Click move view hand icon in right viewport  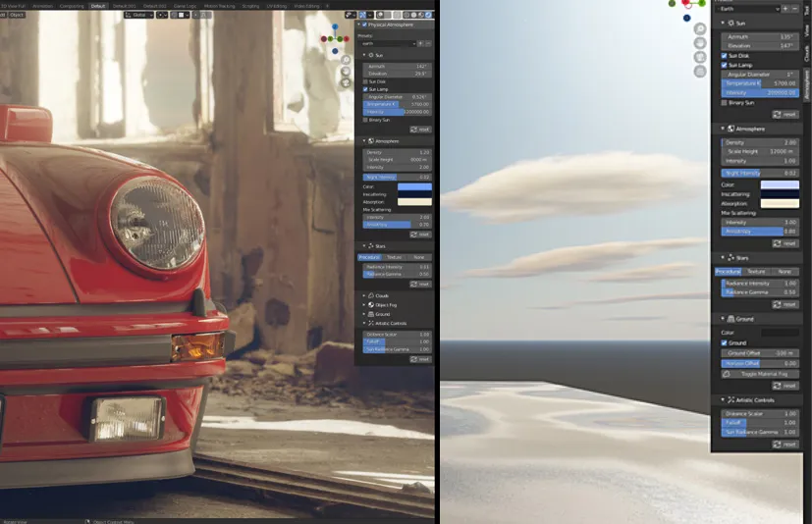click(700, 43)
